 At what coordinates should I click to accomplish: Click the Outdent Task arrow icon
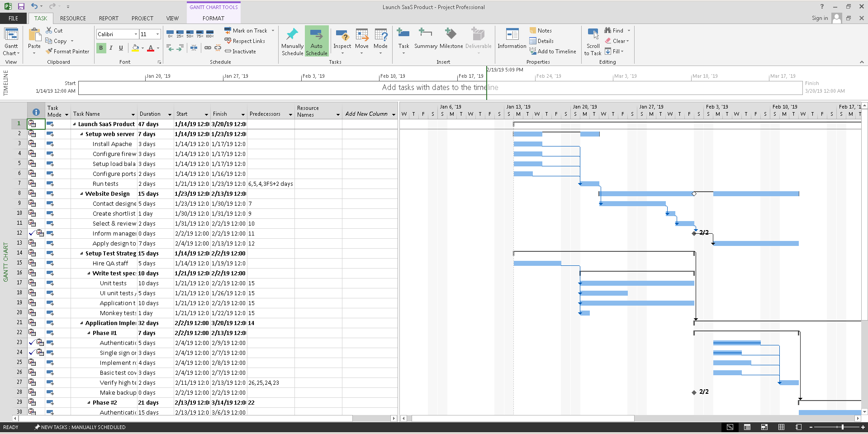[x=170, y=47]
